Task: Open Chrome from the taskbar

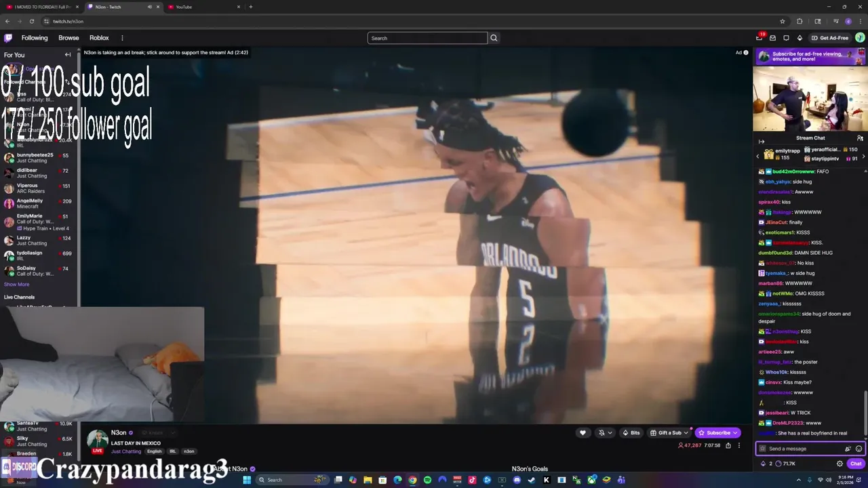Action: pos(412,480)
